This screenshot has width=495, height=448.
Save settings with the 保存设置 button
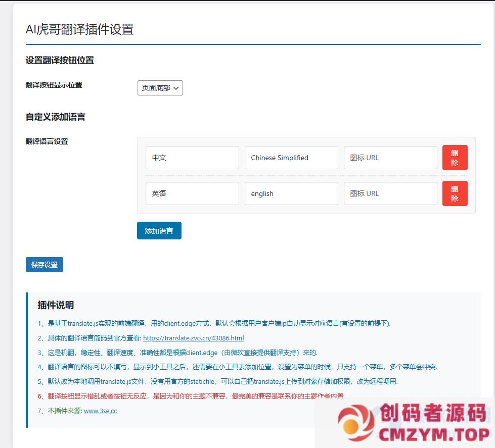click(x=44, y=265)
